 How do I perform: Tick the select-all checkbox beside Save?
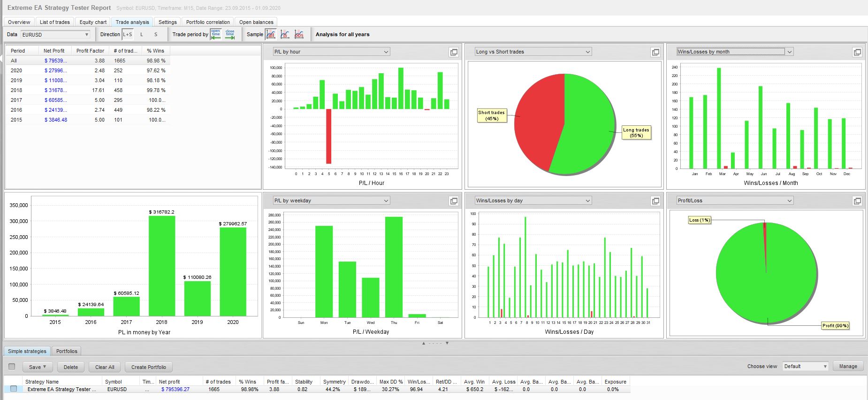[12, 367]
